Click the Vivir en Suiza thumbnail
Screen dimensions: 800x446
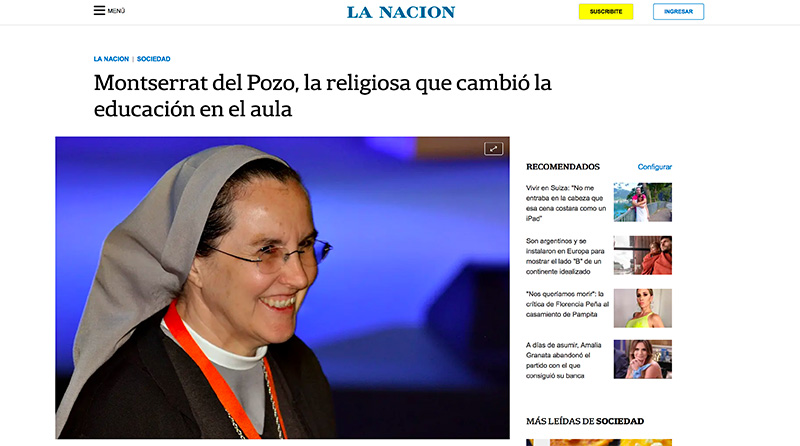[x=642, y=202]
